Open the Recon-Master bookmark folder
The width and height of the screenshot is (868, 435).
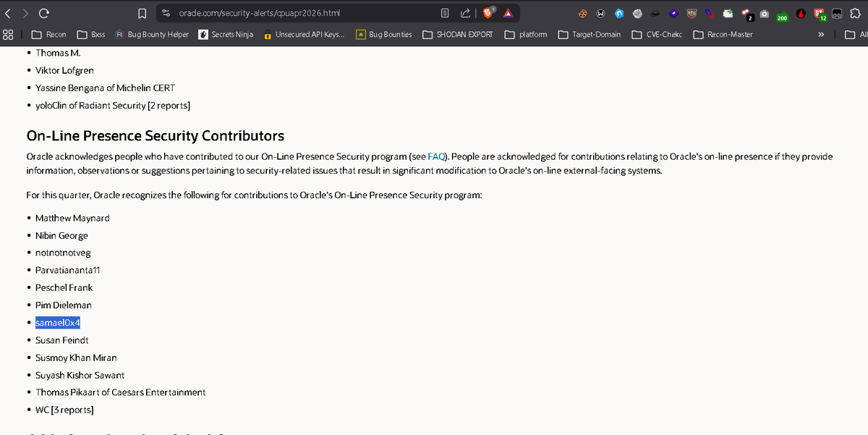coord(723,34)
